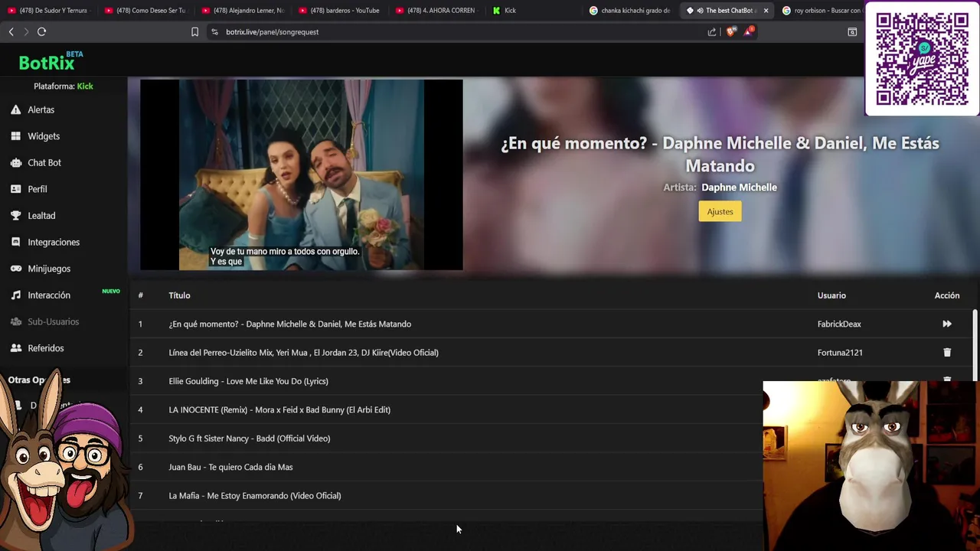Switch to Como Deseo Ser Tu tab
980x551 pixels.
point(145,11)
